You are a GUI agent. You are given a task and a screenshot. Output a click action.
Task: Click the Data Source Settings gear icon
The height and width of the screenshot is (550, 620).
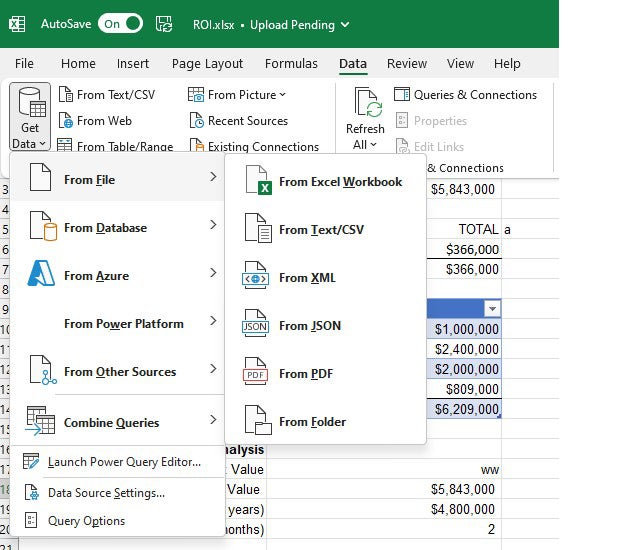click(x=32, y=493)
